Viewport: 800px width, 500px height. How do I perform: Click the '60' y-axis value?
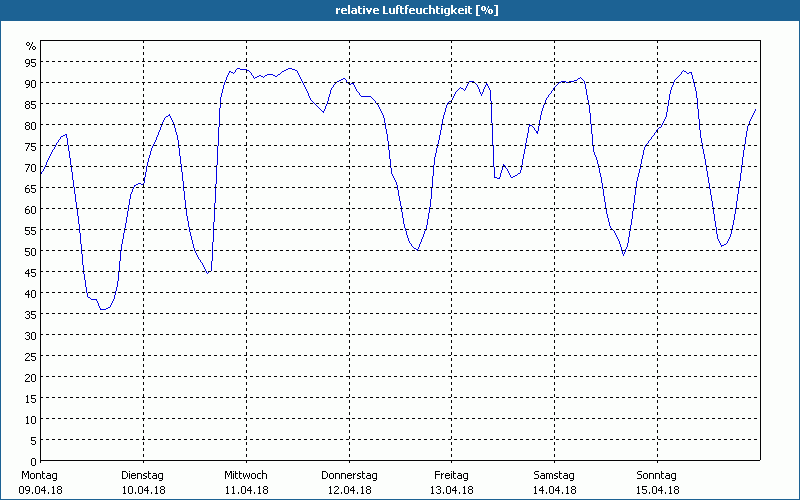(x=31, y=209)
